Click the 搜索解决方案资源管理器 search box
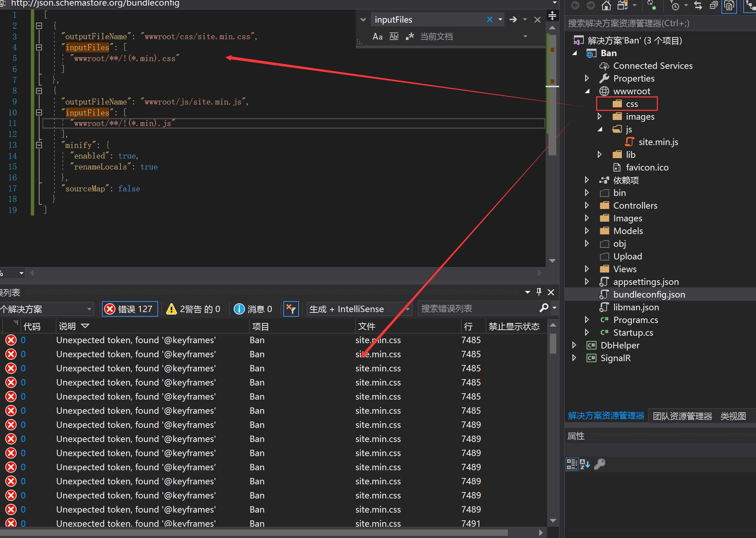This screenshot has width=756, height=538. click(x=660, y=23)
